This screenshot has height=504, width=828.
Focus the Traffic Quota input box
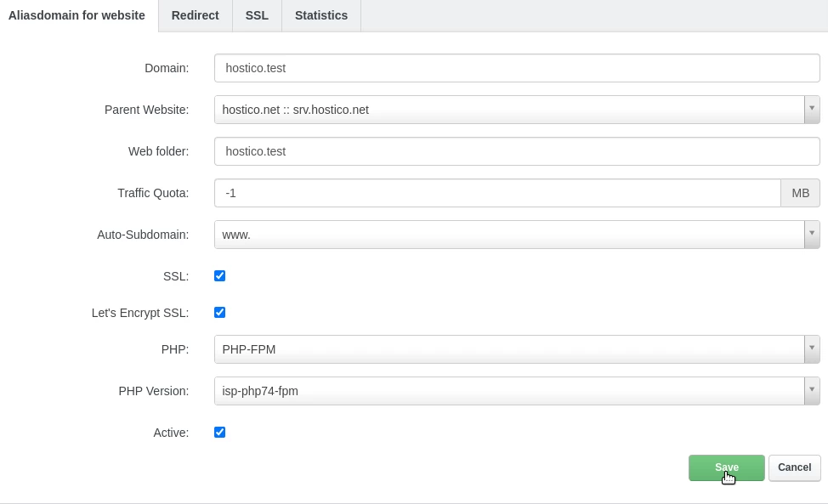click(x=497, y=193)
